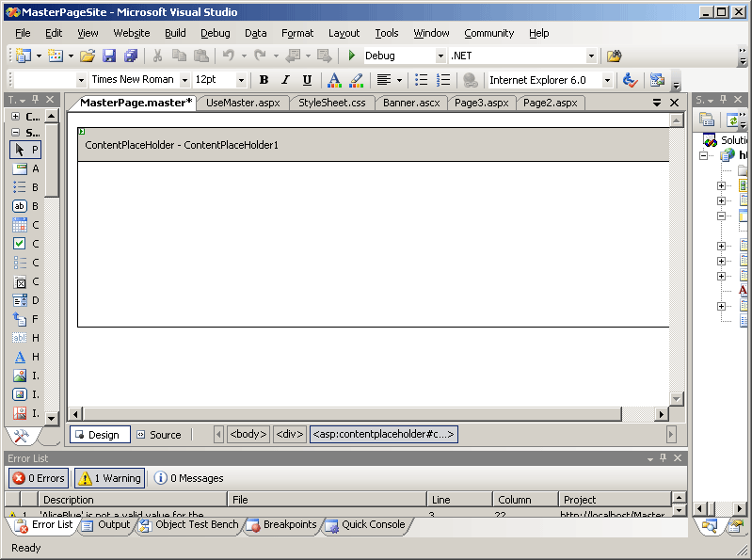Click the Bulleted list icon
The width and height of the screenshot is (752, 560).
422,80
